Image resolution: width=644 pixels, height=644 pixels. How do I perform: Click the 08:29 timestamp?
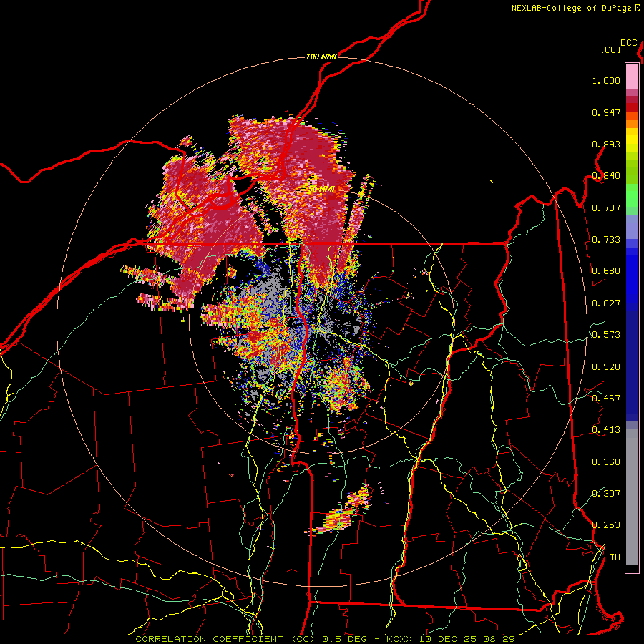point(498,639)
